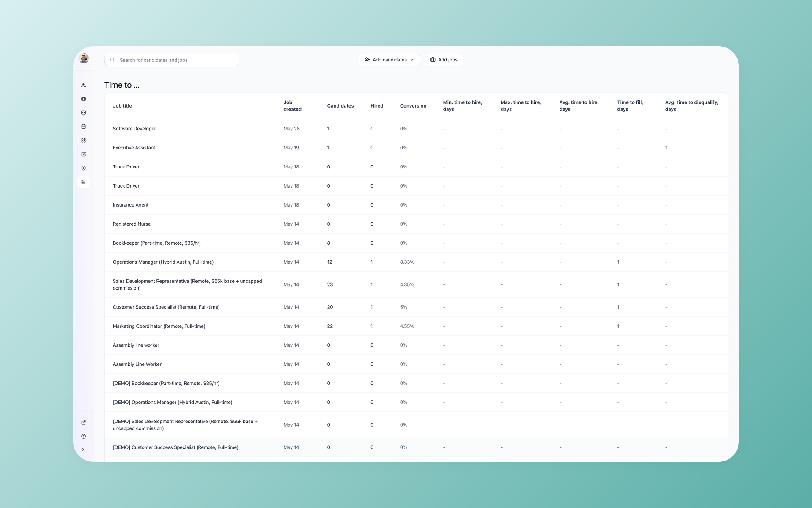812x508 pixels.
Task: Open the settings gear sidebar icon
Action: pos(83,168)
